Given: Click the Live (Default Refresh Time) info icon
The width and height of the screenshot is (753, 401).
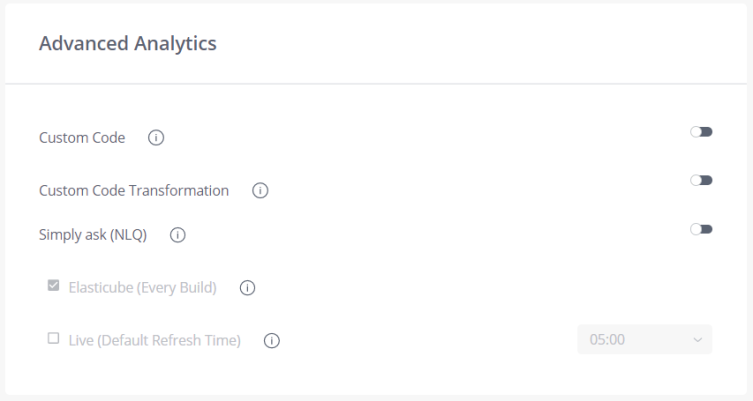Looking at the screenshot, I should coord(271,340).
